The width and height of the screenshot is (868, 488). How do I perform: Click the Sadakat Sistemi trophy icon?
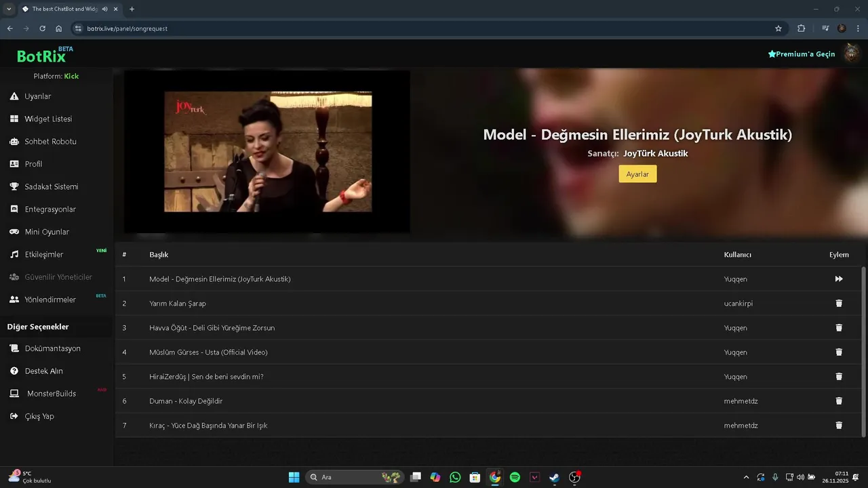14,186
